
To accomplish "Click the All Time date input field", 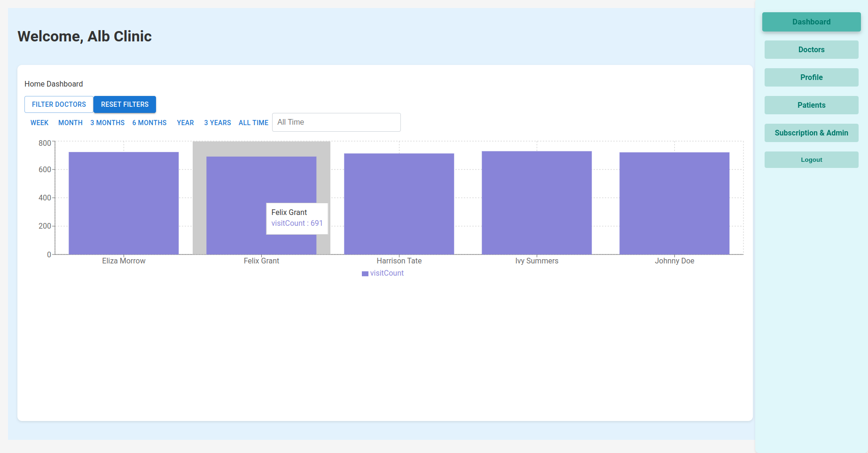I will pyautogui.click(x=336, y=122).
